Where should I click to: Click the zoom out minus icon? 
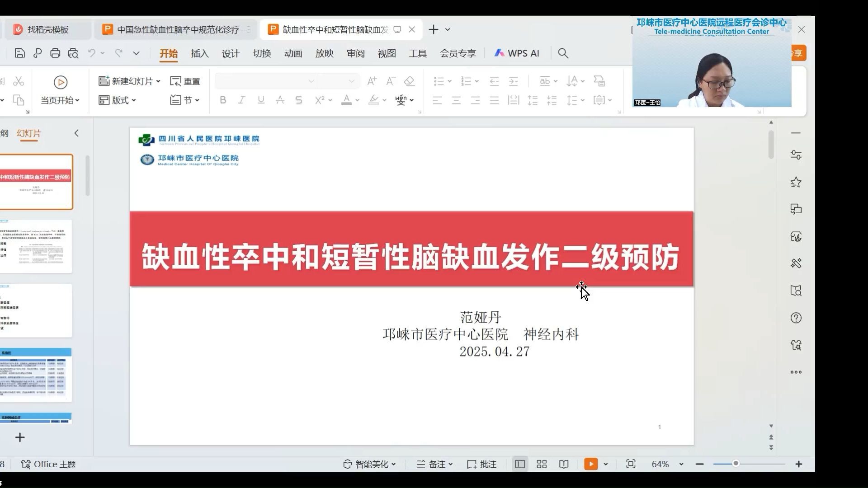(700, 464)
